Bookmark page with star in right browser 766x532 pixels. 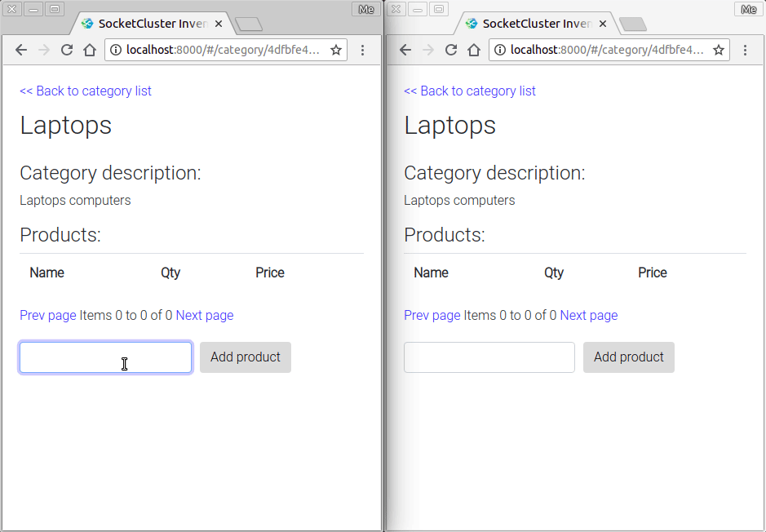[719, 50]
